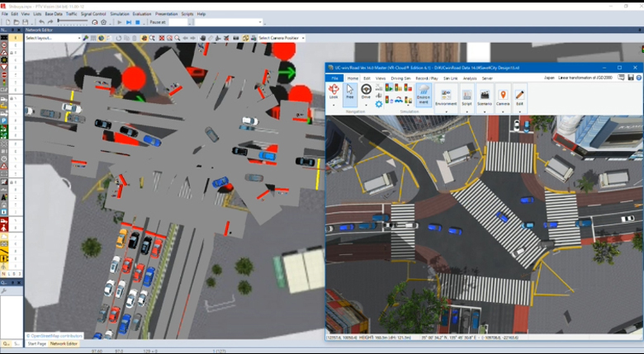The width and height of the screenshot is (644, 354).
Task: Click the Pause at input field
Action: (178, 22)
